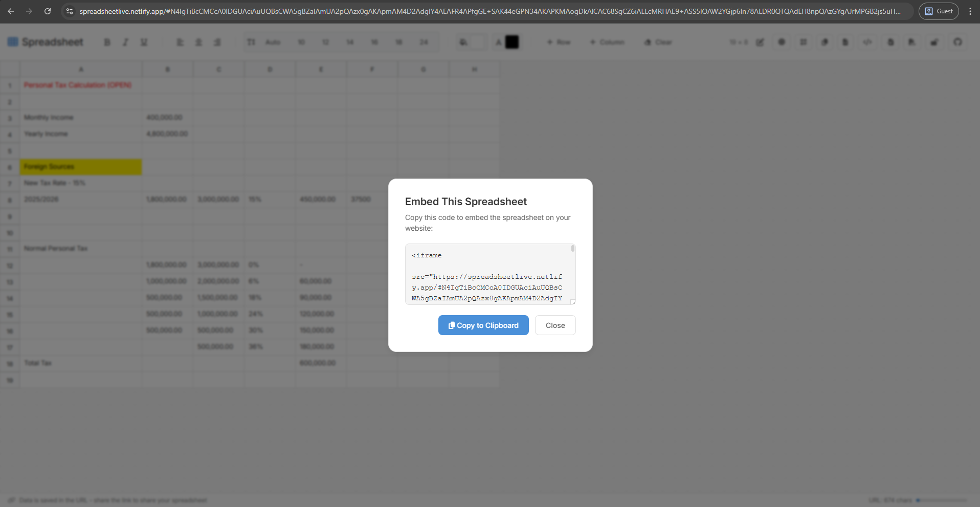Set font size to 12
This screenshot has height=507, width=980.
pos(325,42)
